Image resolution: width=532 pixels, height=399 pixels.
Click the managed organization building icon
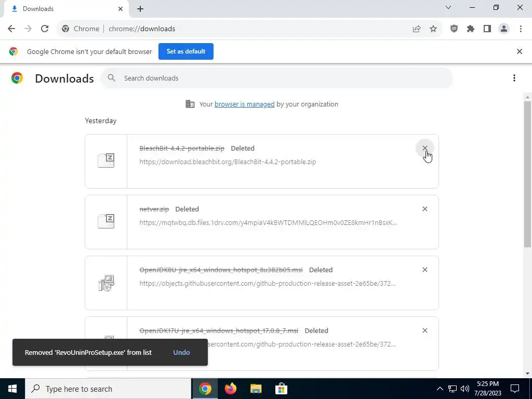(x=190, y=104)
